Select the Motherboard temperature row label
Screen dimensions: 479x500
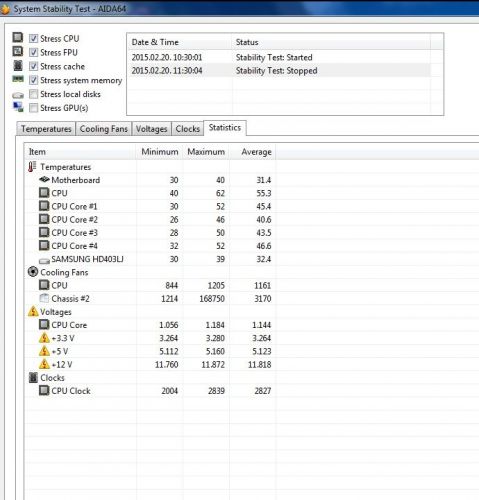tap(76, 180)
